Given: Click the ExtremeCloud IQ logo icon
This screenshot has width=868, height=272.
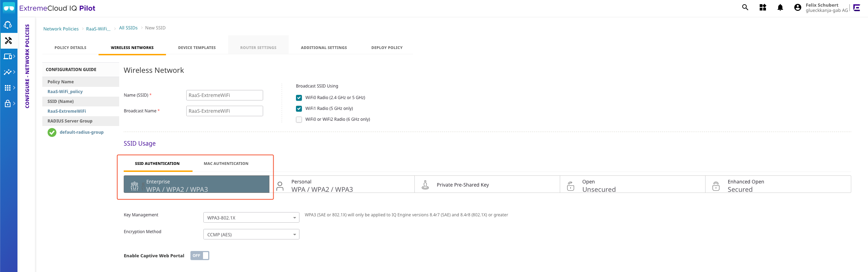Looking at the screenshot, I should (9, 8).
